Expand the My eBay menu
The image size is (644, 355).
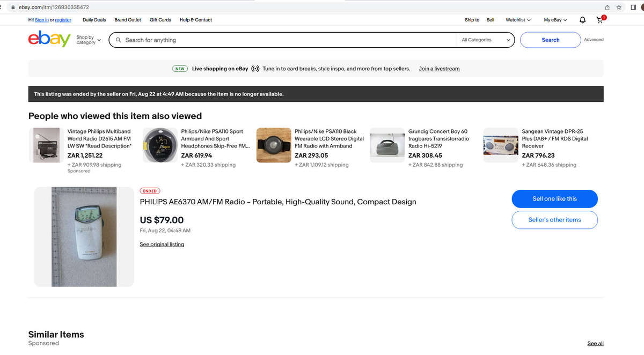point(555,20)
